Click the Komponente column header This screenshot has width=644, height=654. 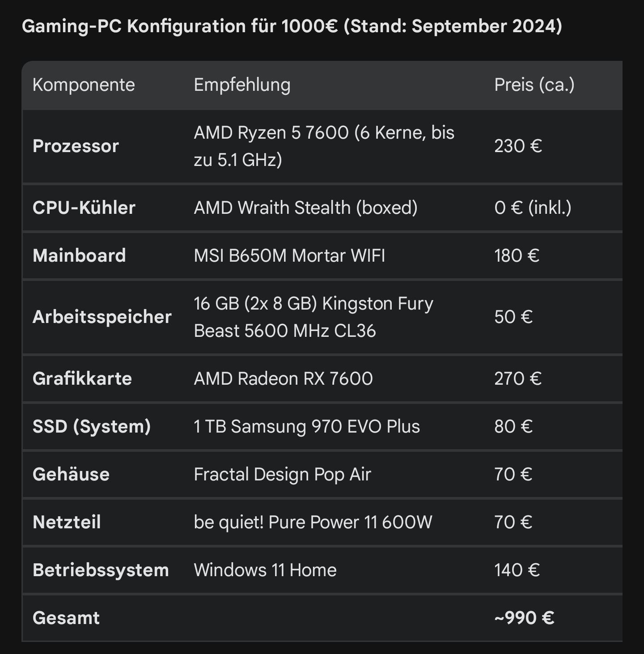tap(84, 85)
